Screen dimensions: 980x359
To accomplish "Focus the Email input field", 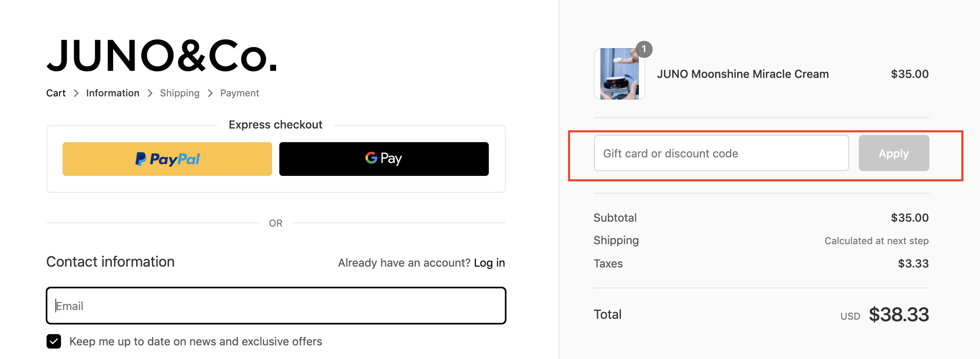I will [276, 306].
